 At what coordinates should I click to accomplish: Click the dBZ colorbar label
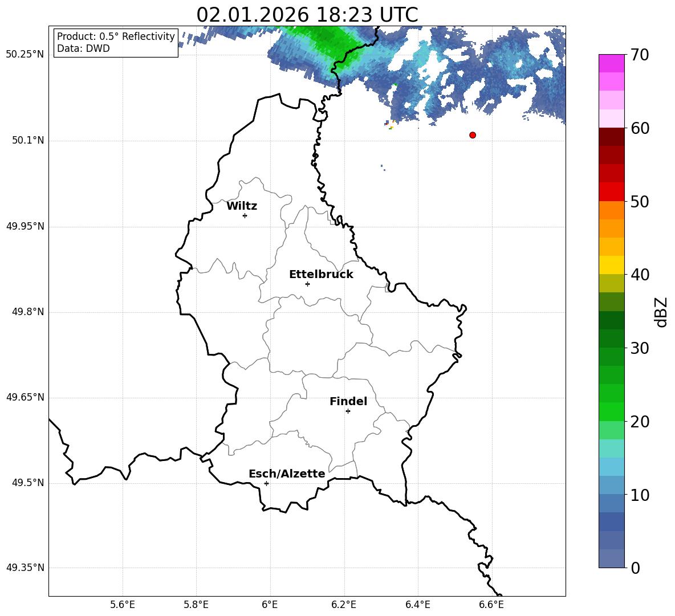click(x=660, y=312)
